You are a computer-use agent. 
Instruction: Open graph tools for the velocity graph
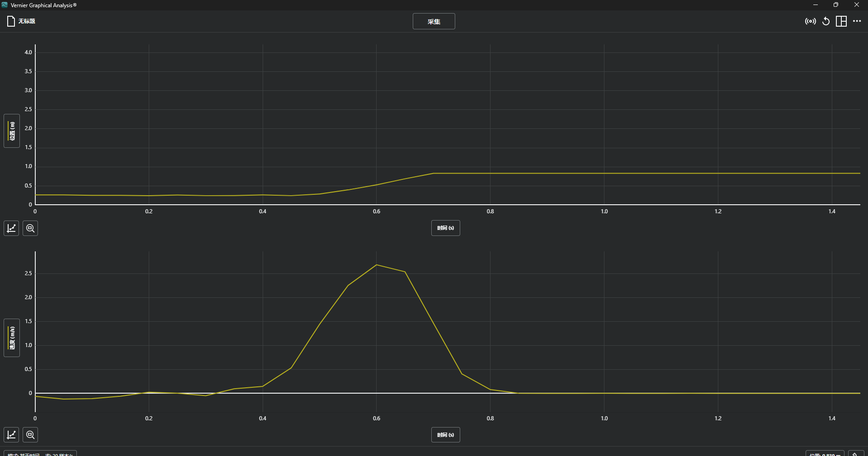[x=11, y=435]
